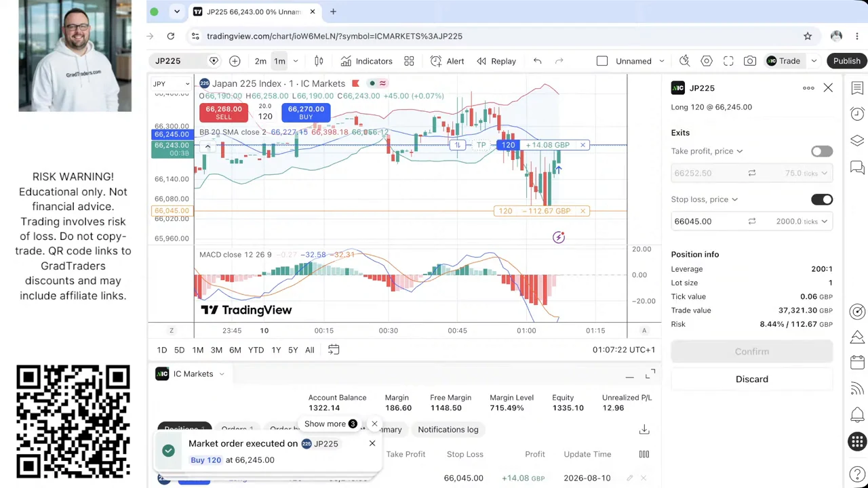868x488 pixels.
Task: Open a new browser tab
Action: (x=333, y=12)
